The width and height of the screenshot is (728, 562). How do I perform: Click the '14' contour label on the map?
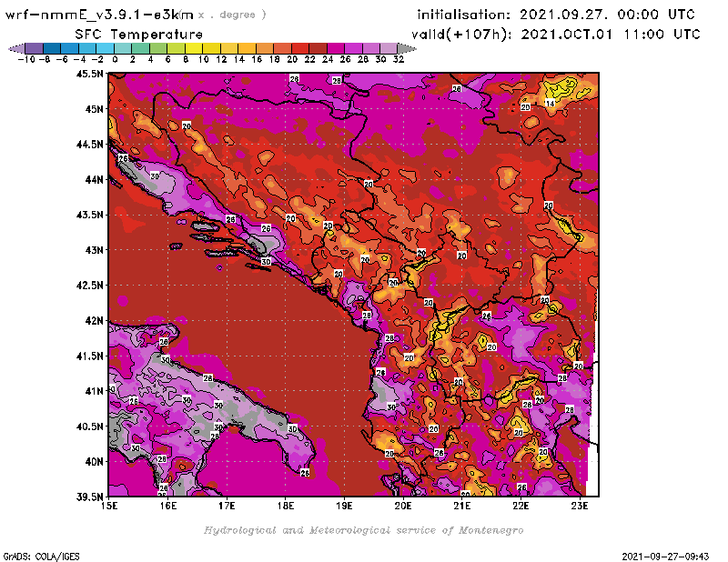coord(550,103)
